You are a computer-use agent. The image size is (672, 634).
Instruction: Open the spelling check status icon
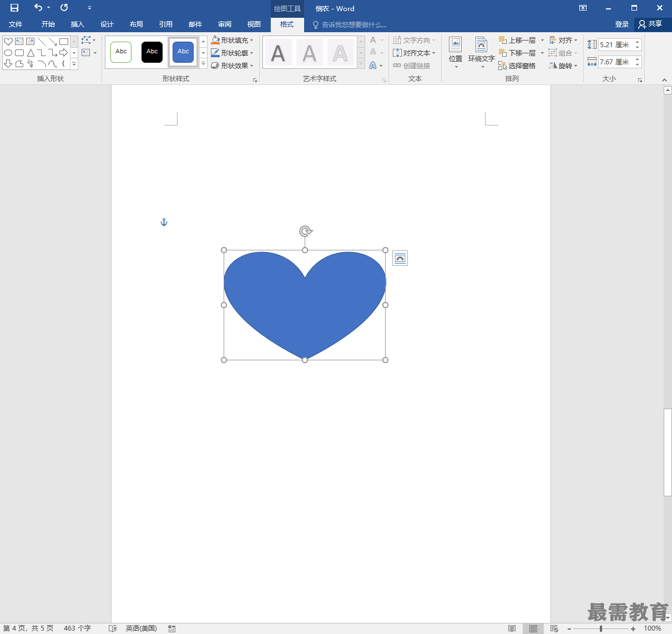113,628
